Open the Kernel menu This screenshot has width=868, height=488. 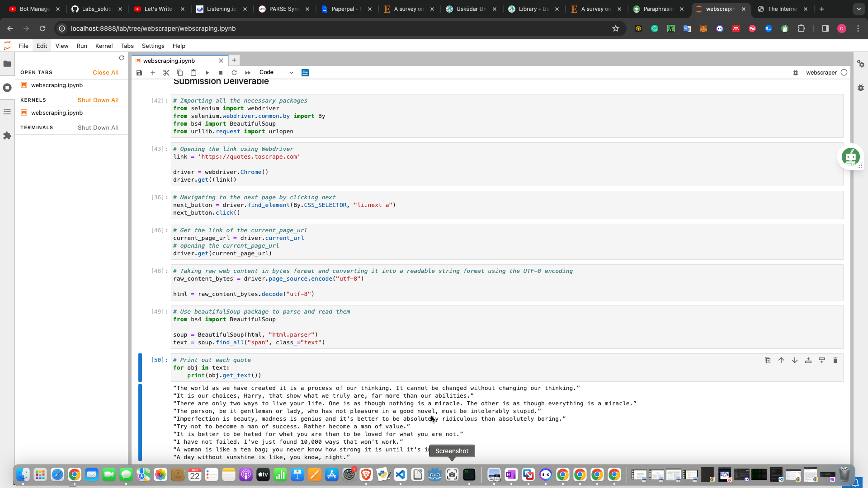[x=104, y=46]
